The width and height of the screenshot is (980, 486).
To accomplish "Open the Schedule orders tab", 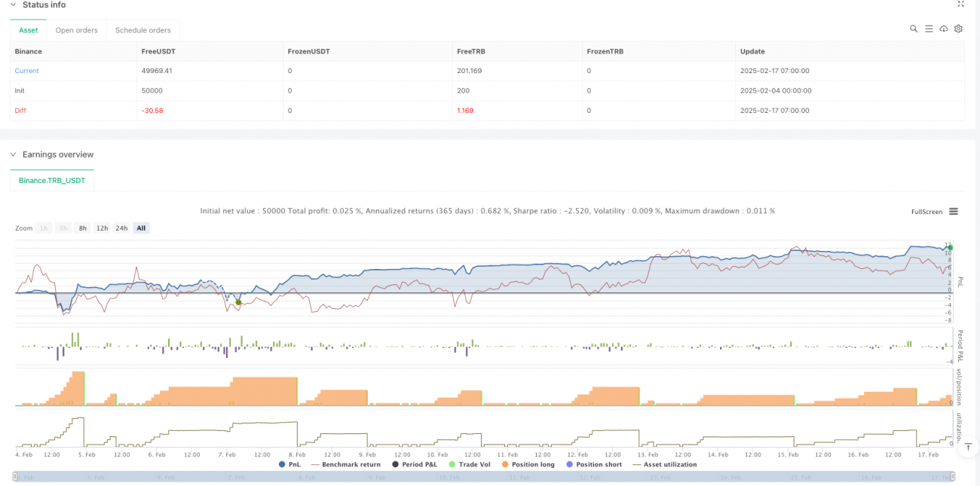I will [142, 30].
